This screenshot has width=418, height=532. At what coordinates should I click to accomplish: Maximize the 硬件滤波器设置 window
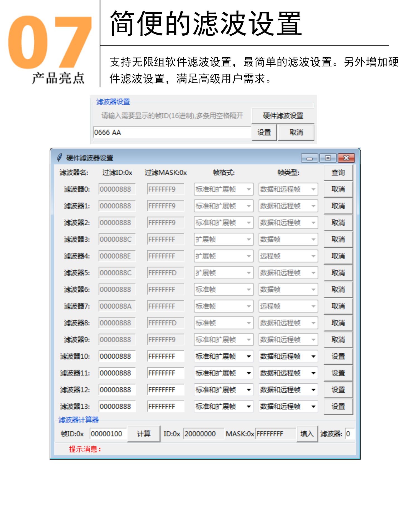[x=328, y=158]
